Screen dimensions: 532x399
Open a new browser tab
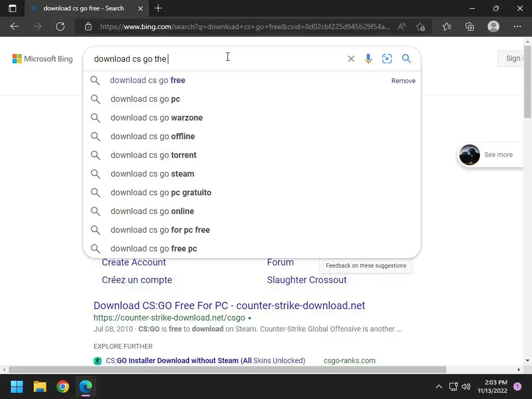pyautogui.click(x=158, y=8)
